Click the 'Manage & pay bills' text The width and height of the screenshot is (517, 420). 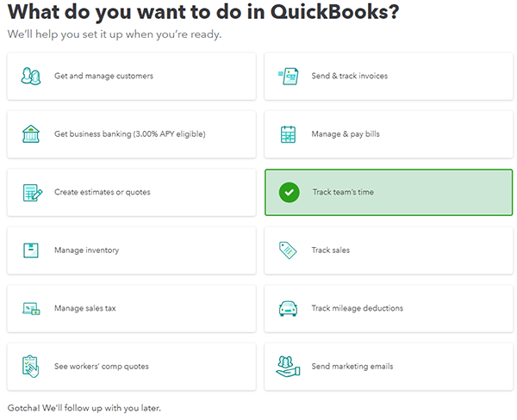(346, 134)
